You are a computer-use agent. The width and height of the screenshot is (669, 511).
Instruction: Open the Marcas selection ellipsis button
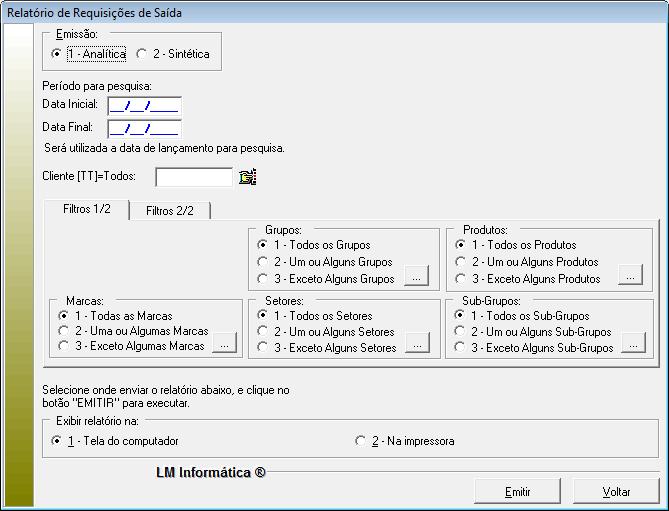(x=226, y=346)
